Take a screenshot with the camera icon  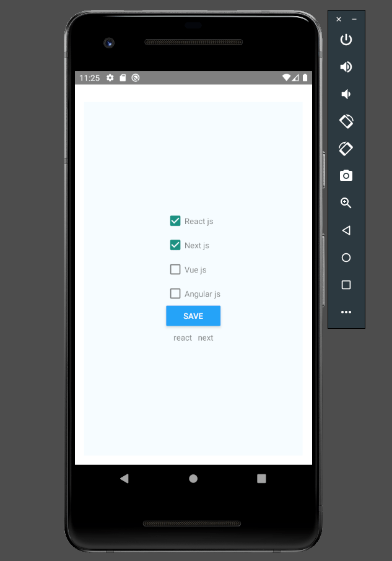[x=346, y=176]
